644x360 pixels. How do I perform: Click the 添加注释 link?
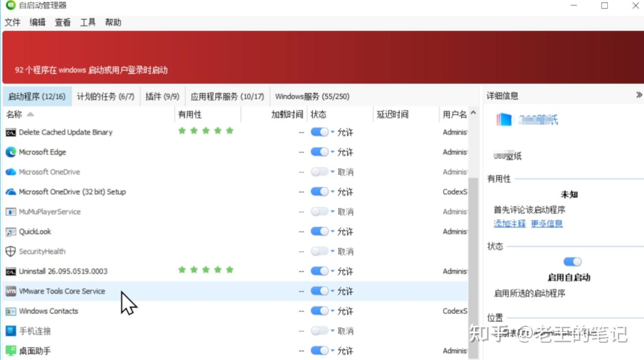(509, 224)
